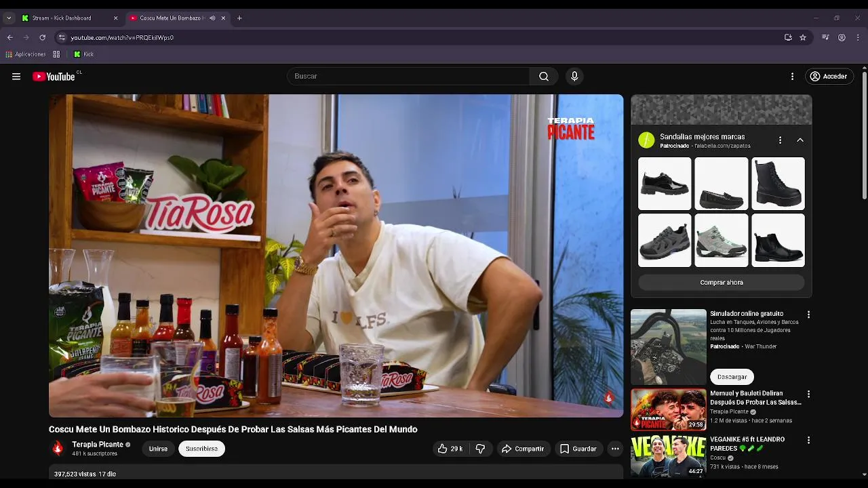This screenshot has height=488, width=868.
Task: Click Descargar for War Thunder ad
Action: pos(732,377)
